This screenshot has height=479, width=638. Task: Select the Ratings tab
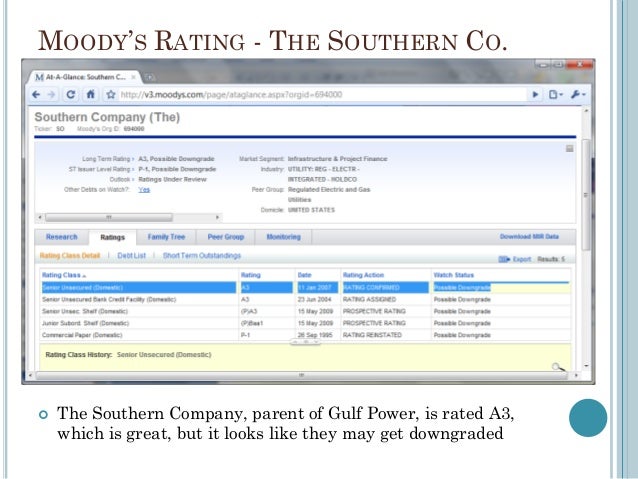click(113, 237)
